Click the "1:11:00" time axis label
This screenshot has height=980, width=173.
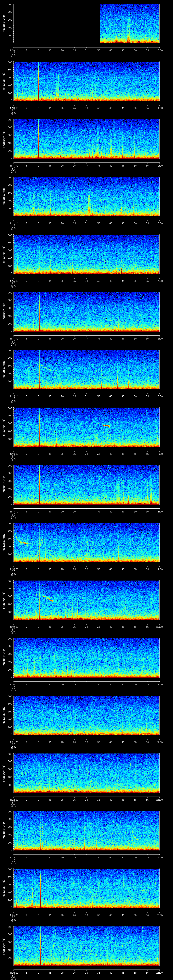coord(14,166)
